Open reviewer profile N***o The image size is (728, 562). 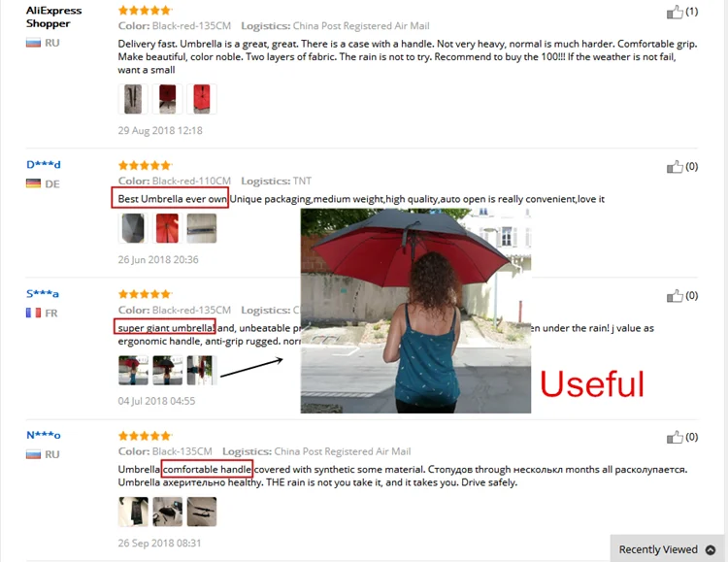(x=43, y=435)
